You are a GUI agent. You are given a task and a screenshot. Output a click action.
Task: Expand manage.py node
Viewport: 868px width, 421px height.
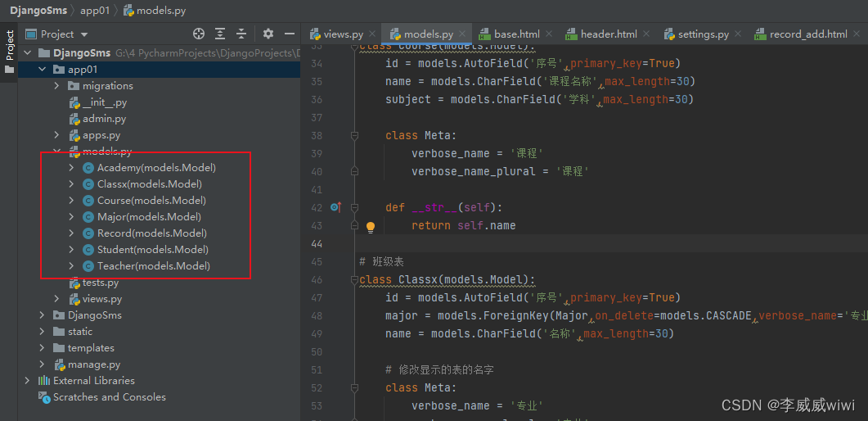(42, 364)
